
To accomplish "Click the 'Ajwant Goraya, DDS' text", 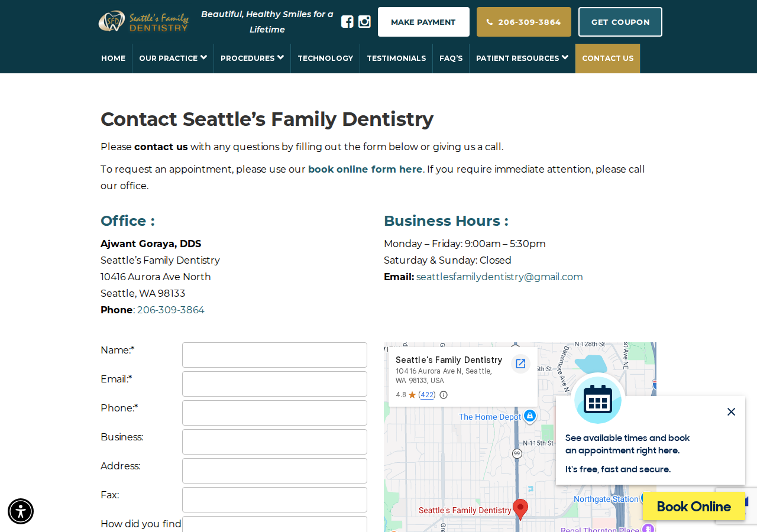I will 151,244.
